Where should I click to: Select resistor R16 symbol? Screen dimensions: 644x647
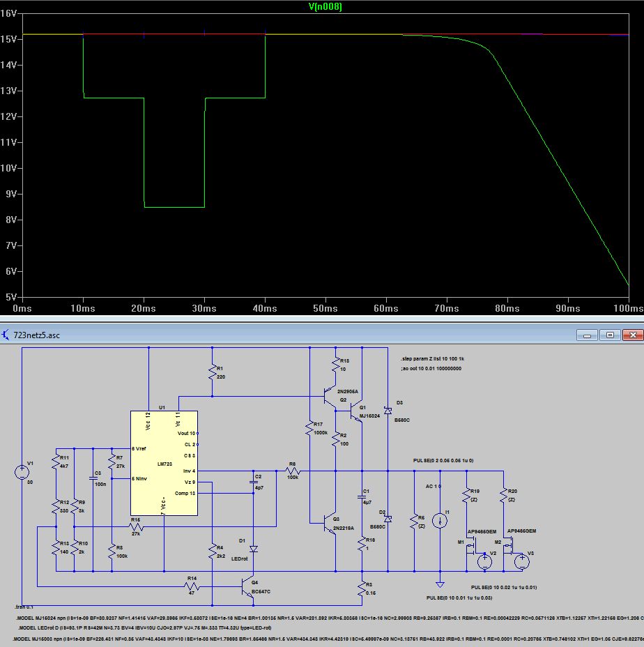coord(362,544)
